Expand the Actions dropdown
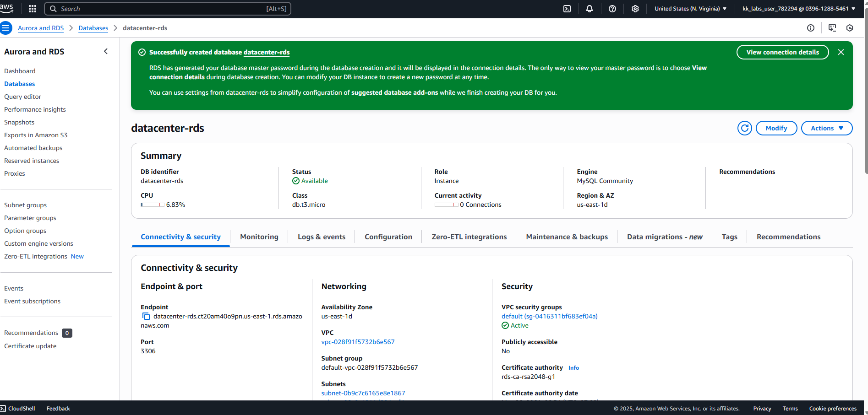Screen dimensions: 868x415 [827, 128]
